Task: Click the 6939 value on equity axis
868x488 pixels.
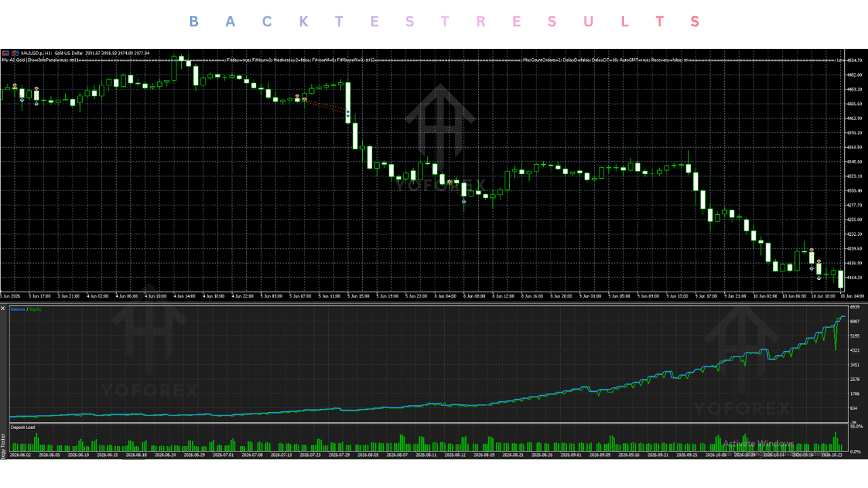Action: [854, 308]
